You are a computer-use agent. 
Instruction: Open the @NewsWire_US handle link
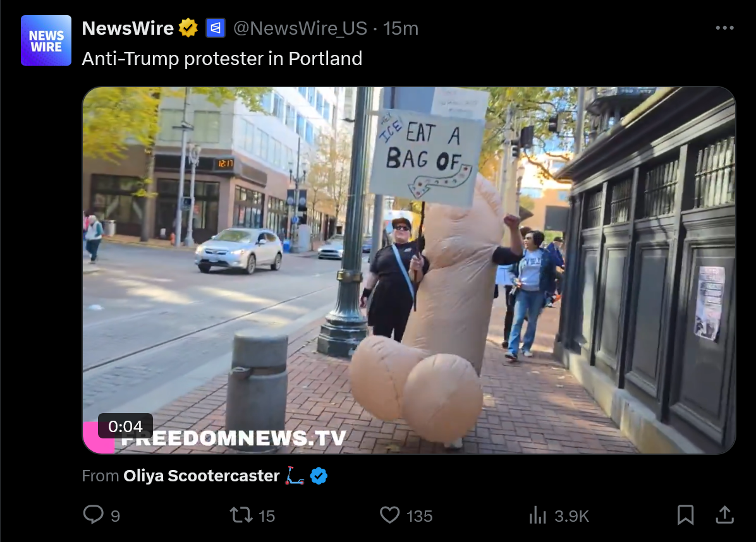[x=300, y=28]
